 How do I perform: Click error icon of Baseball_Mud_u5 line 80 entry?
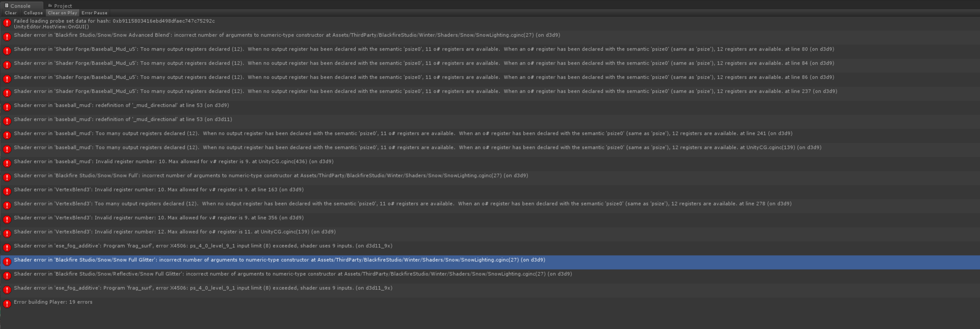(x=7, y=51)
